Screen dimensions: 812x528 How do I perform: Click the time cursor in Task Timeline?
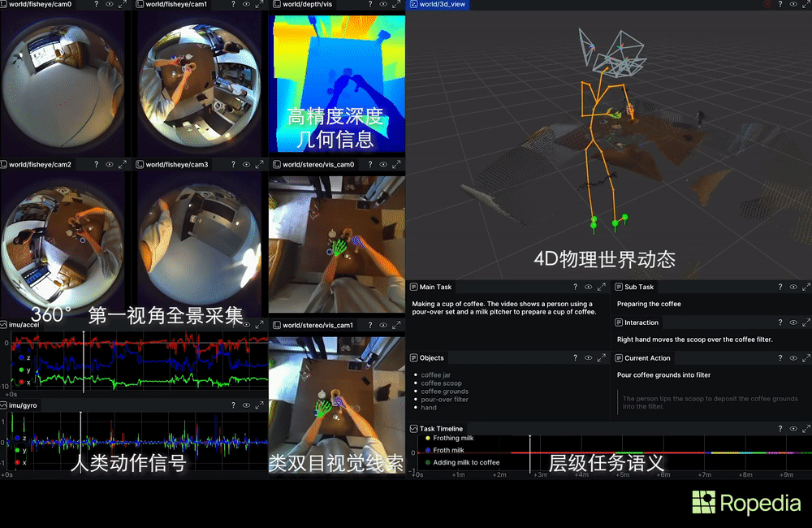pyautogui.click(x=530, y=453)
